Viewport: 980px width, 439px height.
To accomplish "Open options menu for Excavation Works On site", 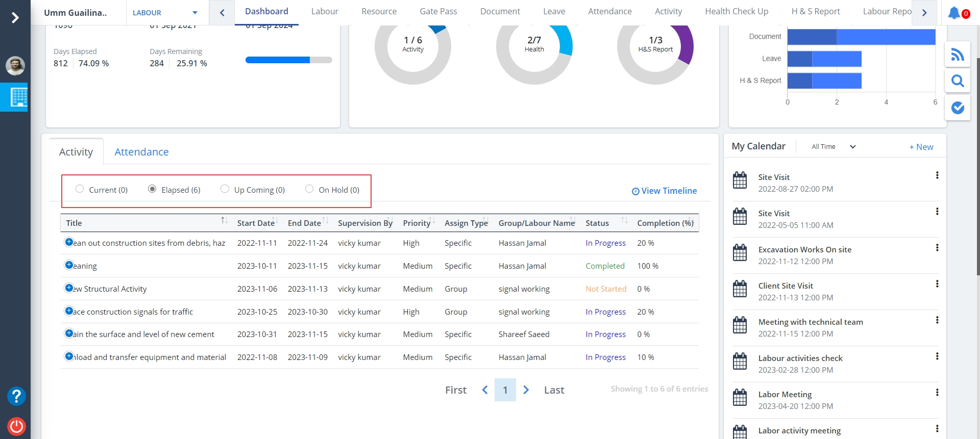I will pyautogui.click(x=937, y=248).
